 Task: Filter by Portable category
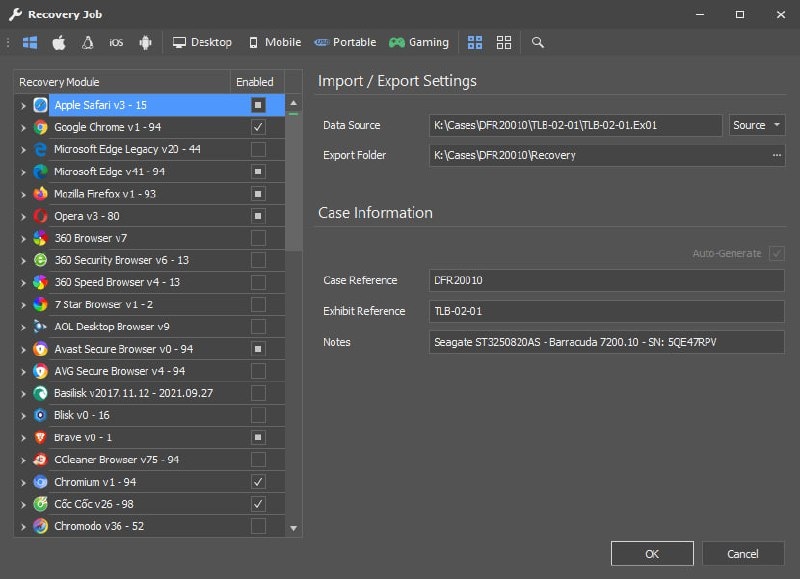tap(345, 42)
